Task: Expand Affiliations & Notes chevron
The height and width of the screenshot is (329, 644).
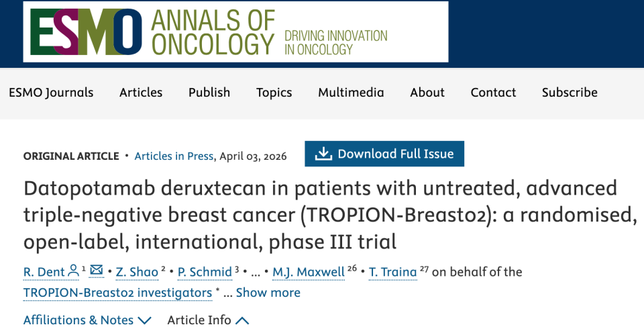Action: [x=145, y=320]
